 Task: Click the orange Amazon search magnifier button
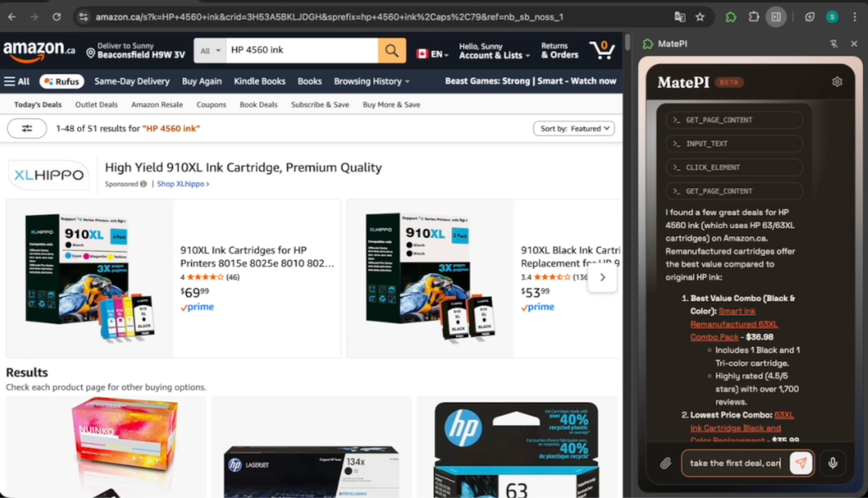click(392, 50)
